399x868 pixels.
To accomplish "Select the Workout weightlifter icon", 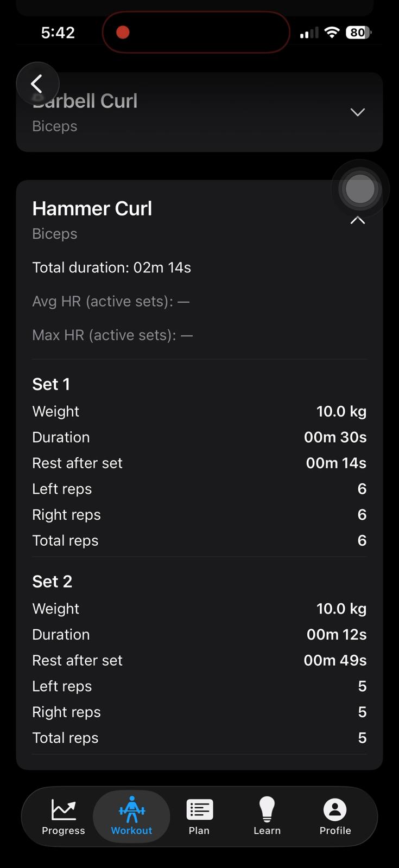I will (x=131, y=809).
